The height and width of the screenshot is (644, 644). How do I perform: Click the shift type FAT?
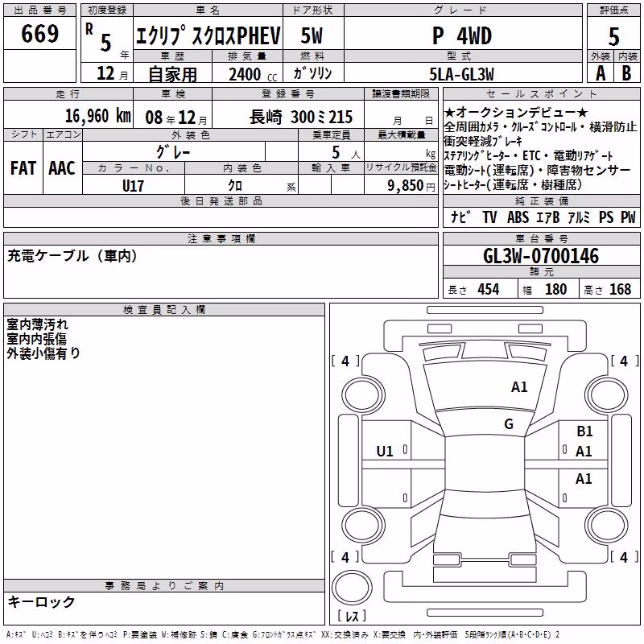coord(23,168)
